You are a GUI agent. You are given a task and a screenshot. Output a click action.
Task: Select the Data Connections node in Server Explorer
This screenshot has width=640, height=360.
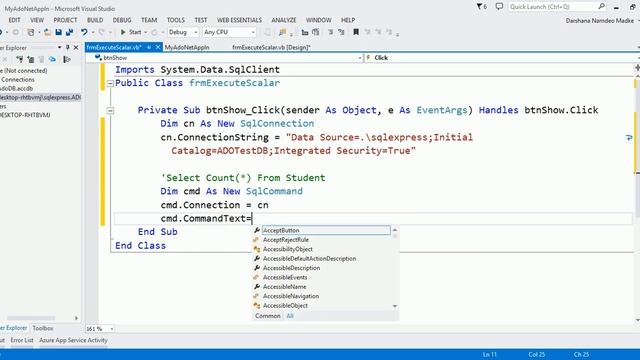pos(18,80)
